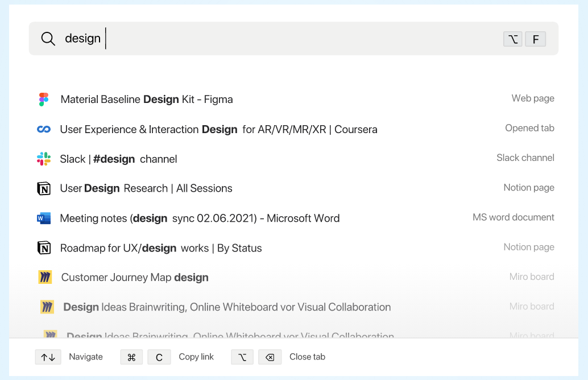Click the "Close tab" label
The image size is (588, 380).
point(307,357)
